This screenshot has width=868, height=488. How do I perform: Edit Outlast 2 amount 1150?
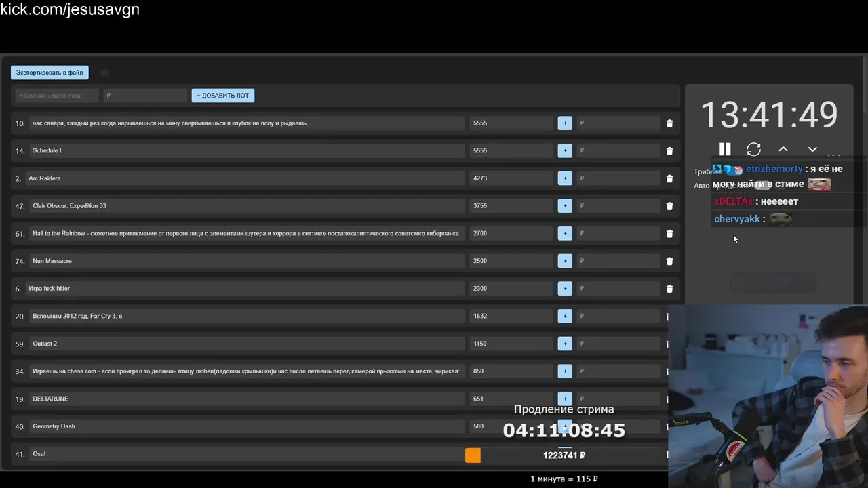[511, 344]
